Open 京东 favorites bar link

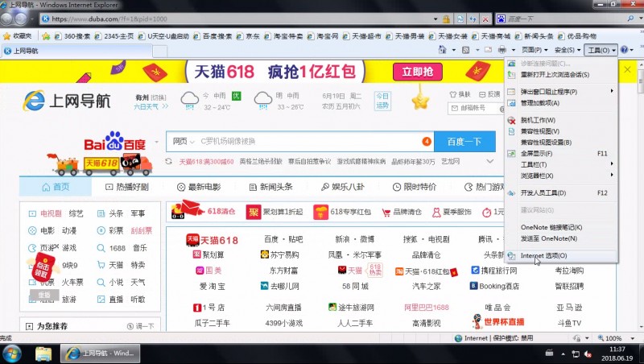249,36
